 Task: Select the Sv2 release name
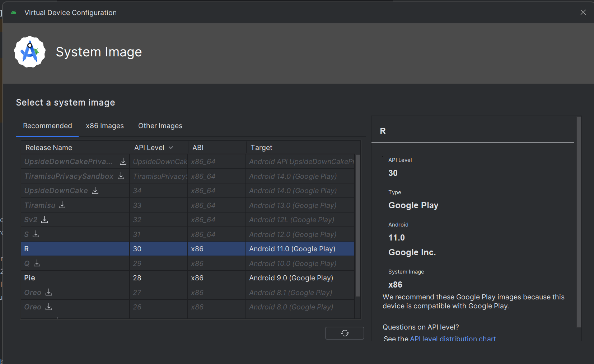31,220
